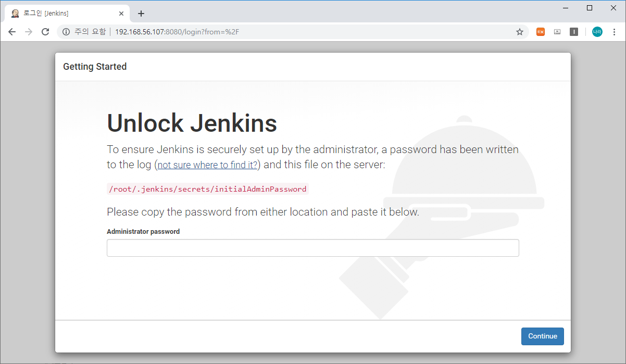The width and height of the screenshot is (626, 364).
Task: Open the teal profile avatar
Action: pos(597,32)
